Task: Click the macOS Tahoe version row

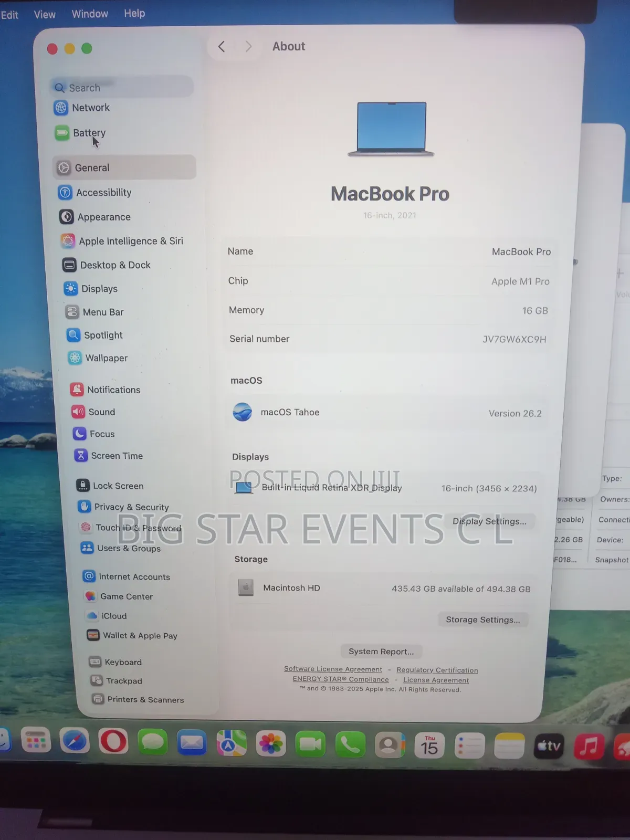Action: 387,413
